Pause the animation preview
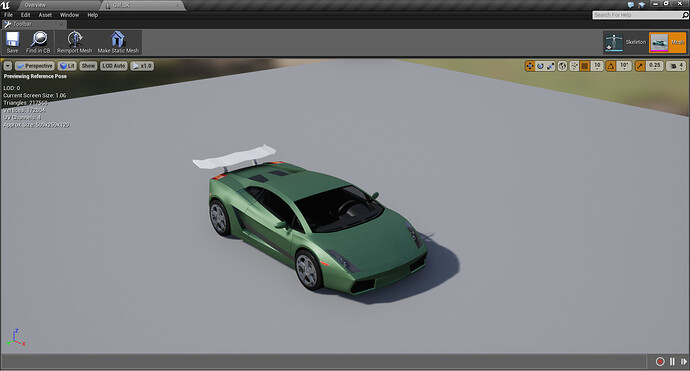The height and width of the screenshot is (371, 690). (672, 361)
